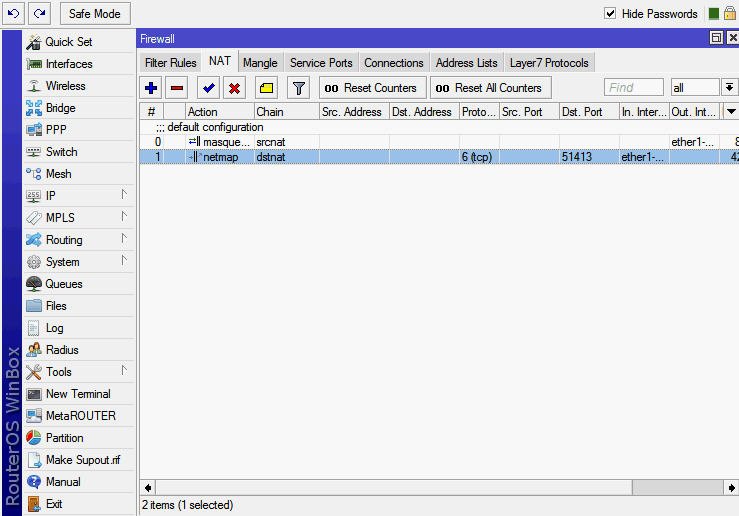Image resolution: width=739 pixels, height=516 pixels.
Task: Sort by the Action column header
Action: (x=220, y=112)
